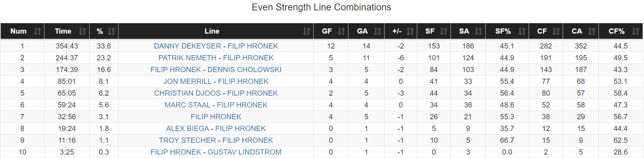Open GUSTAV LINDSTROM player link
Viewport: 644px width, 158px height.
click(x=244, y=152)
